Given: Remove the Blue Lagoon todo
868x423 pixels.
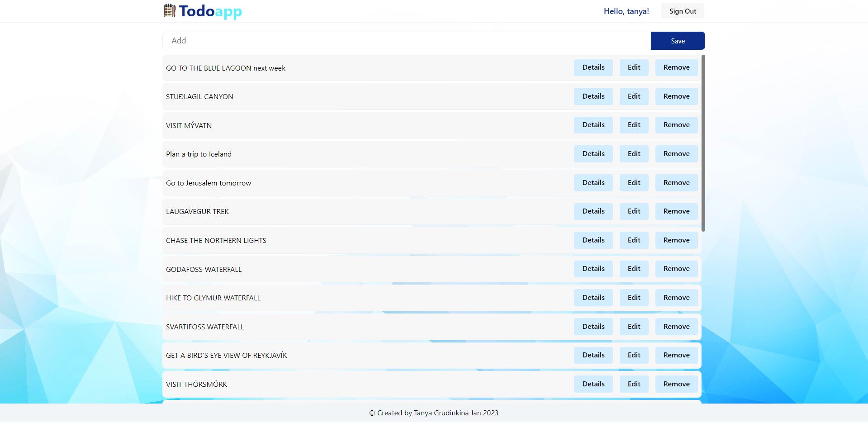Looking at the screenshot, I should (x=676, y=67).
